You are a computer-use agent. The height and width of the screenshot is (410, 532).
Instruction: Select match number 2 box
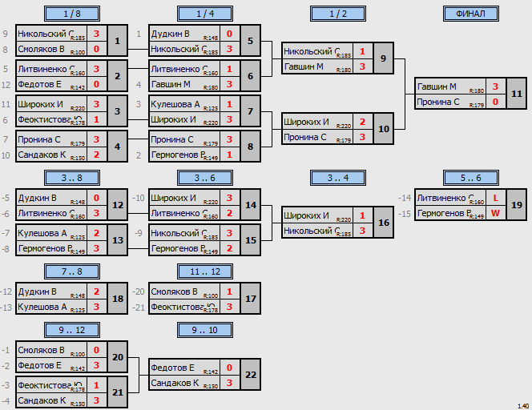tap(118, 76)
